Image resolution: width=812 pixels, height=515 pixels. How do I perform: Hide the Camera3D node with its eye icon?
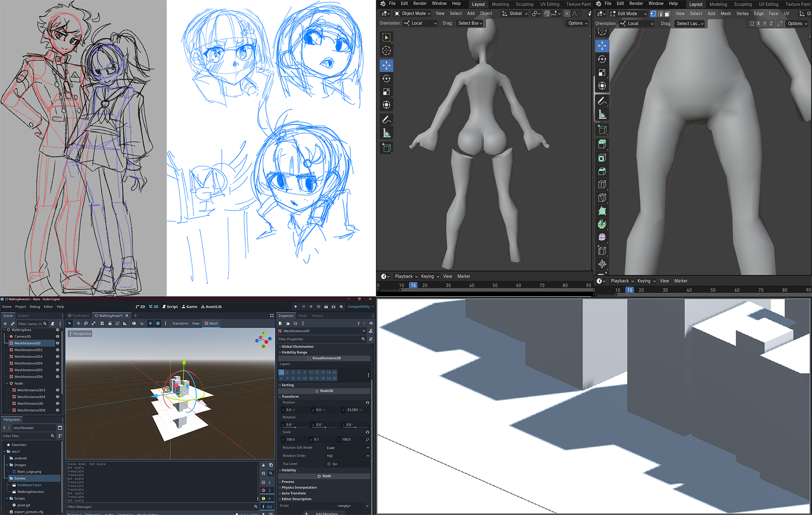click(x=57, y=336)
